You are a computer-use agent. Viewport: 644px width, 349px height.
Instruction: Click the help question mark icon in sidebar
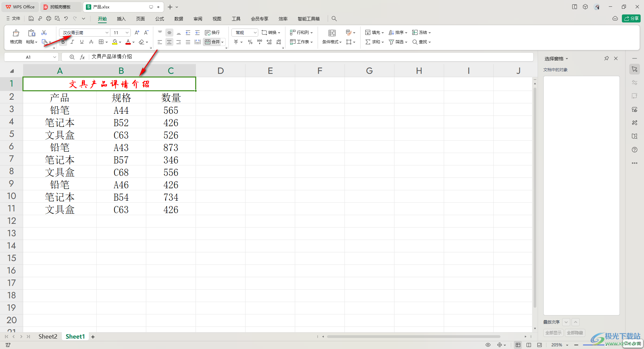(x=635, y=150)
